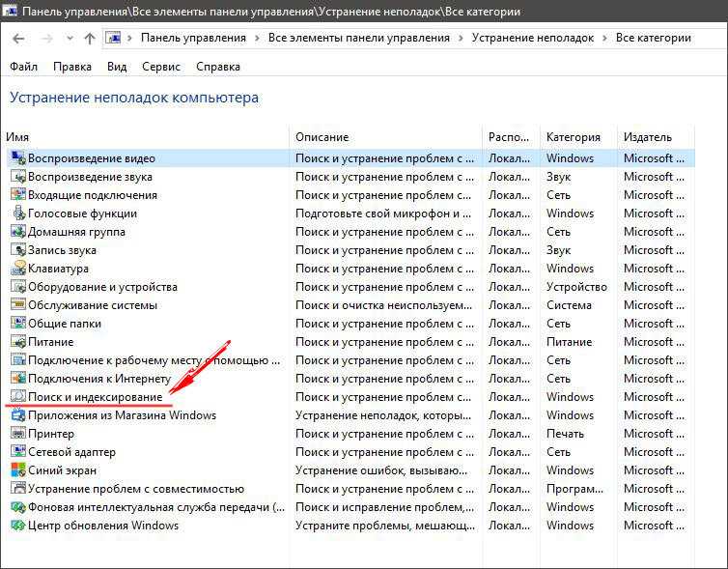728x569 pixels.
Task: Sort by the Издатель column header
Action: tap(648, 137)
